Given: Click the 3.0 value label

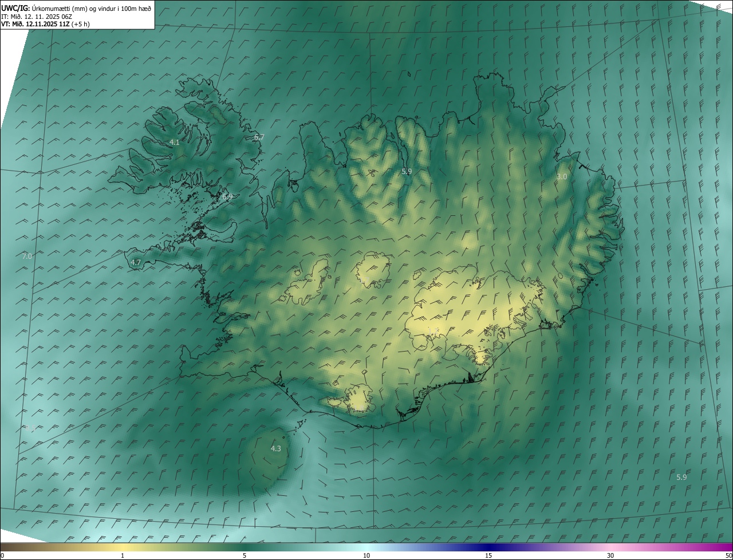Looking at the screenshot, I should pyautogui.click(x=562, y=177).
